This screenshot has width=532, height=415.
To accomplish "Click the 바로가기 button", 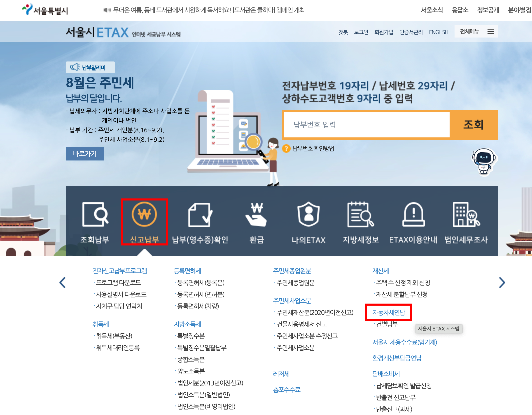I will tap(85, 154).
